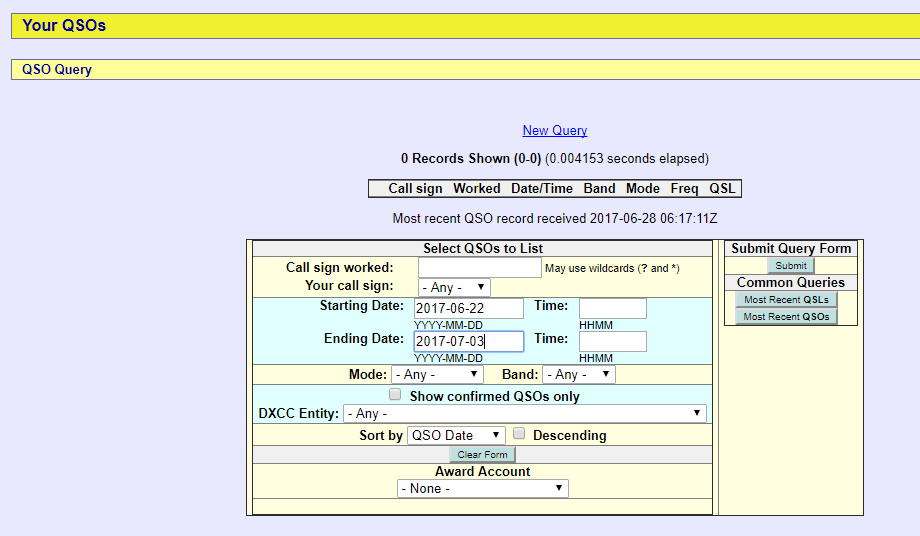Click the Clear Form button
Screen dimensions: 920x536
click(x=482, y=454)
